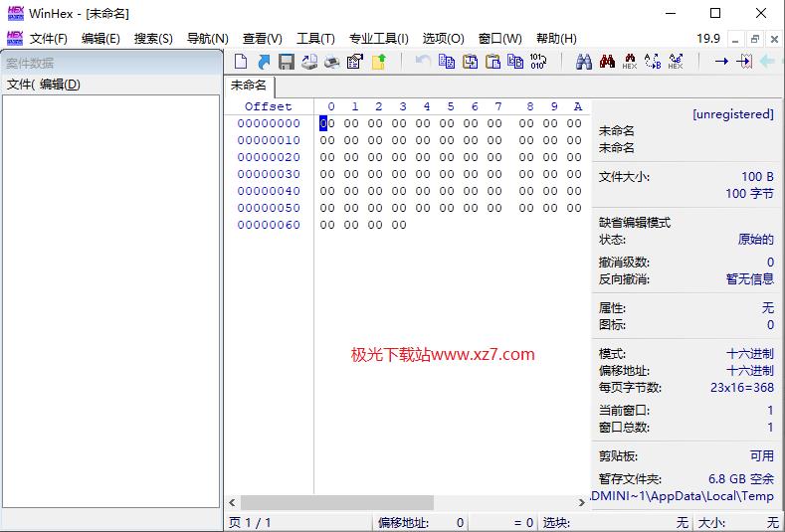Click the 101/010 modify data icon

coord(538,62)
